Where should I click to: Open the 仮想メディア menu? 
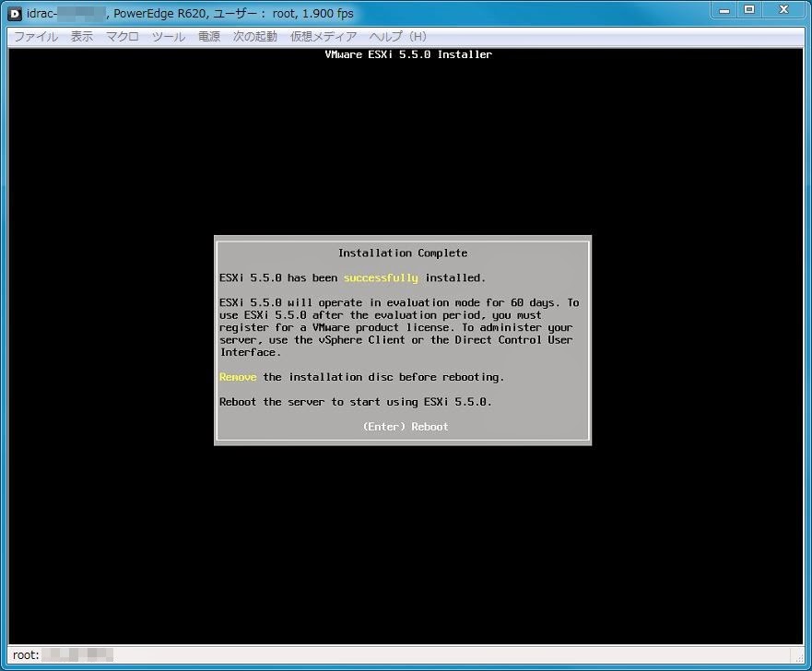pyautogui.click(x=324, y=36)
